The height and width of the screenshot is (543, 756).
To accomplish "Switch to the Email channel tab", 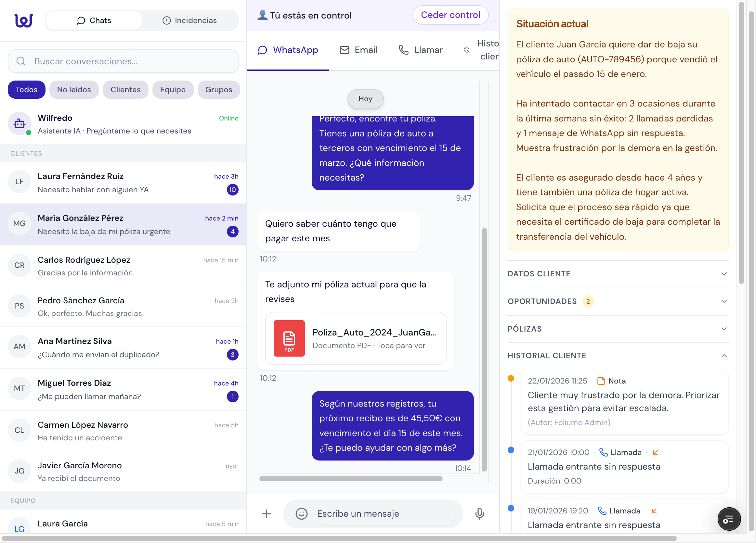I will pyautogui.click(x=359, y=50).
